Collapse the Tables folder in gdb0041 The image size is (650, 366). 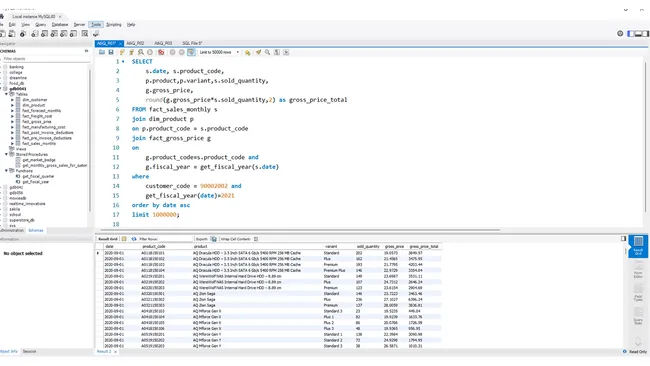[x=6, y=94]
